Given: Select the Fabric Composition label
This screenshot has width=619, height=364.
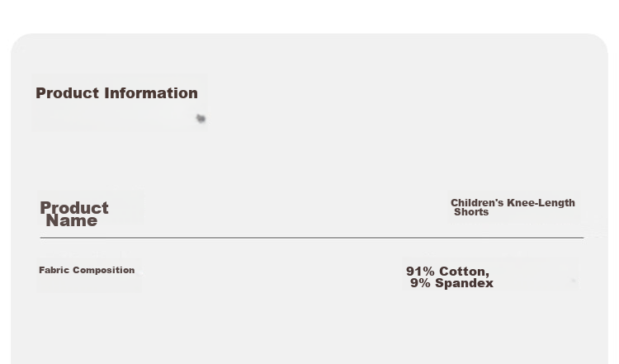Looking at the screenshot, I should (x=87, y=270).
